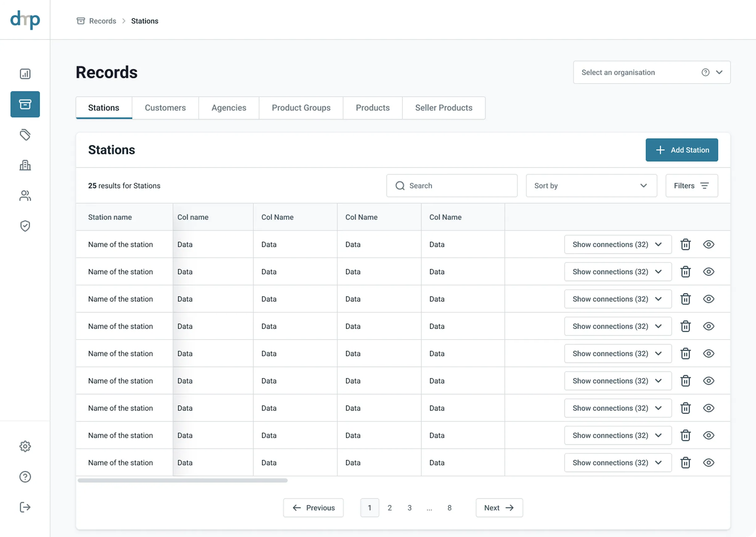This screenshot has height=537, width=756.
Task: Open the dashboard chart icon in sidebar
Action: pyautogui.click(x=25, y=74)
